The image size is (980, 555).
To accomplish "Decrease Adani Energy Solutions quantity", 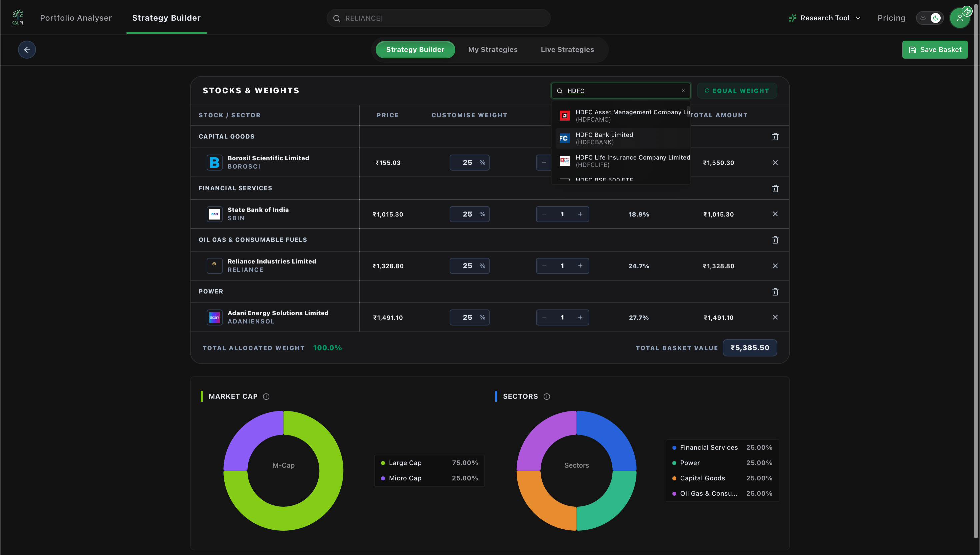I will [x=544, y=317].
